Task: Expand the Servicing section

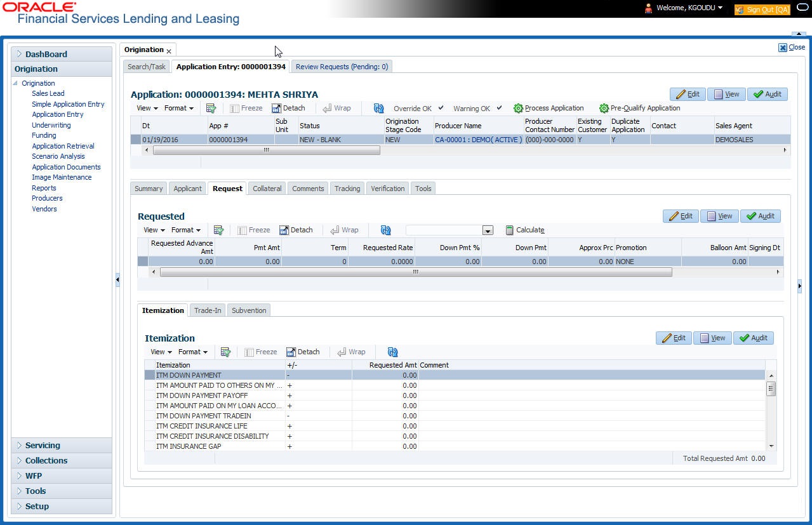Action: pyautogui.click(x=20, y=446)
